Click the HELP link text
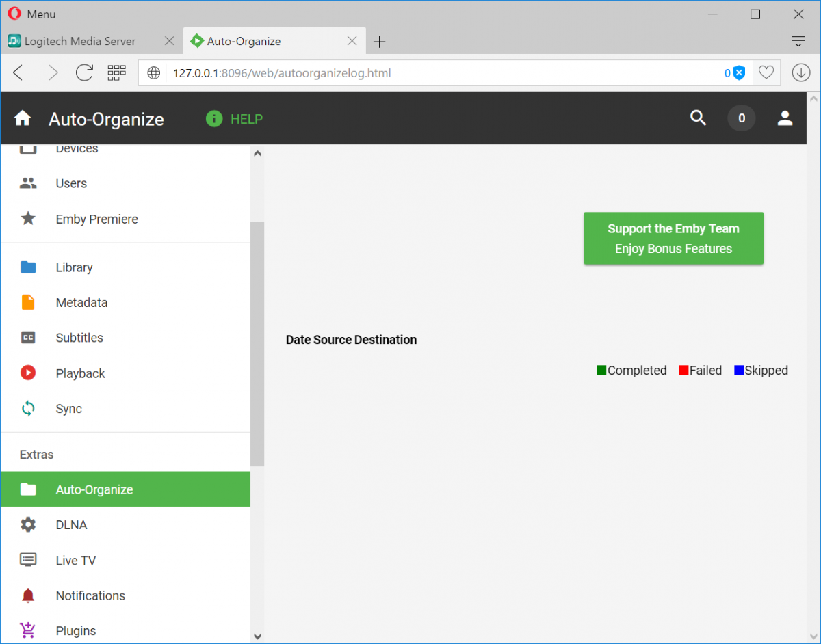The height and width of the screenshot is (644, 821). click(246, 119)
